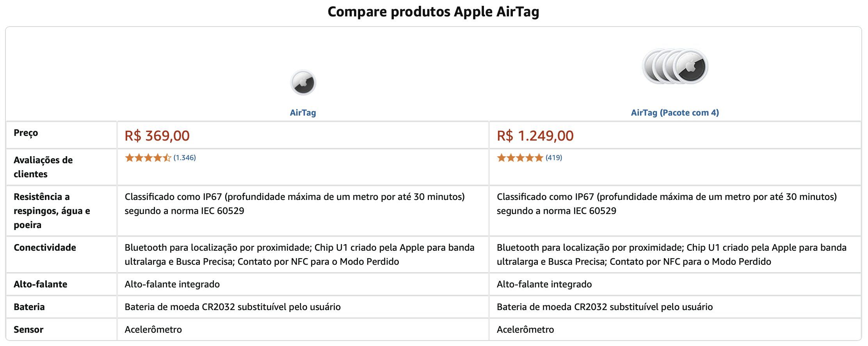Open the (1.346) customer reviews link
Screen dimensions: 868x346
tap(185, 158)
